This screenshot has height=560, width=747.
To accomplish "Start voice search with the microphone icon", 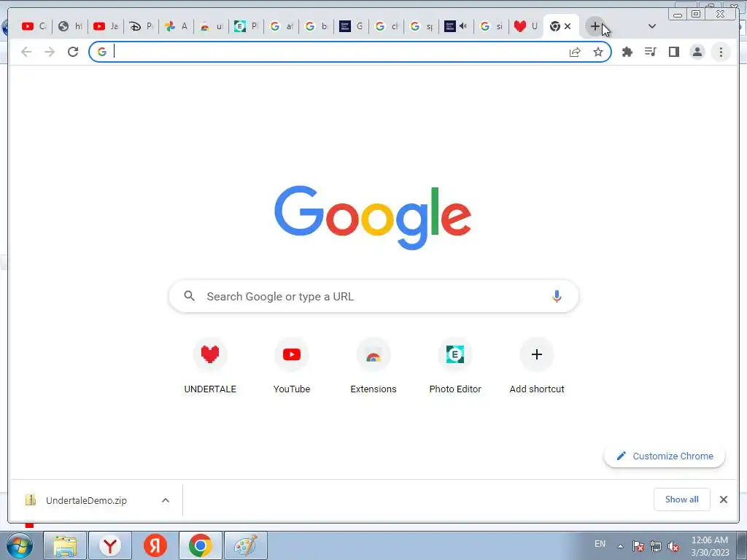I will (x=557, y=296).
